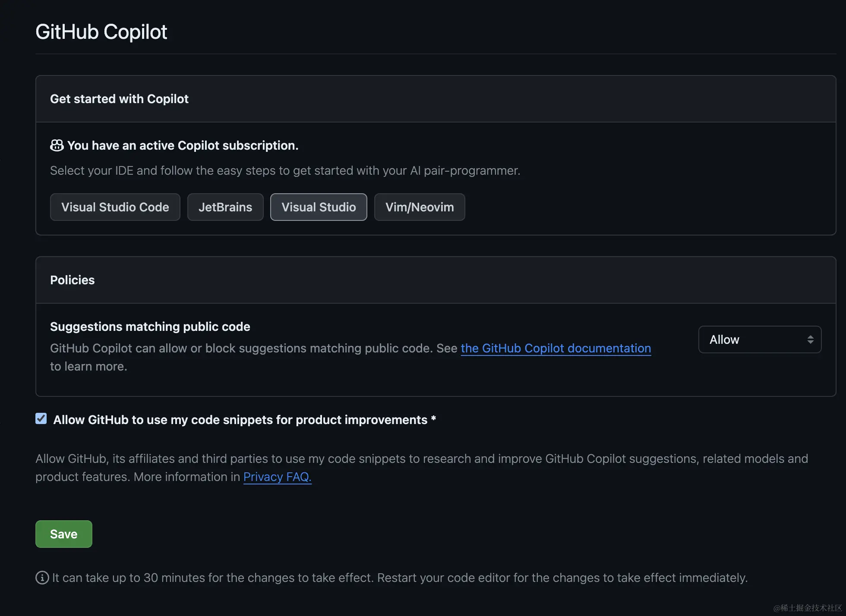
Task: Open the Privacy FAQ link
Action: coord(277,477)
